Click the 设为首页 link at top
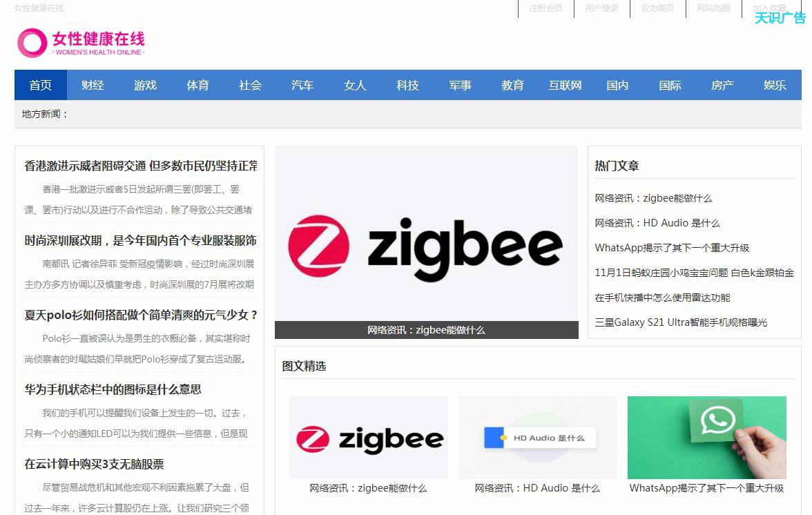The width and height of the screenshot is (812, 515). point(657,8)
